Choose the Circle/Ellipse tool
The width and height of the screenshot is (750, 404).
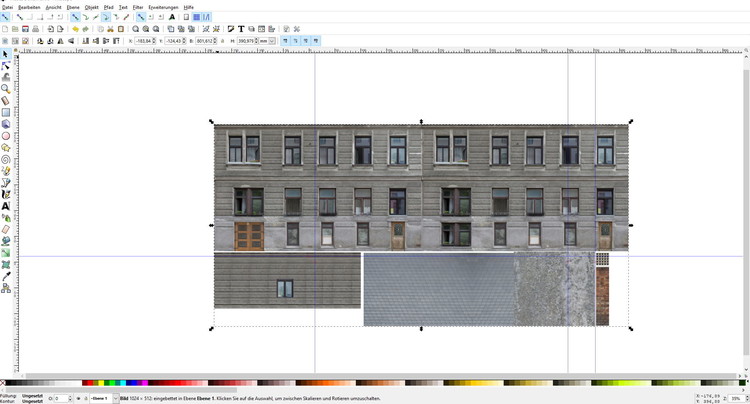pos(6,136)
